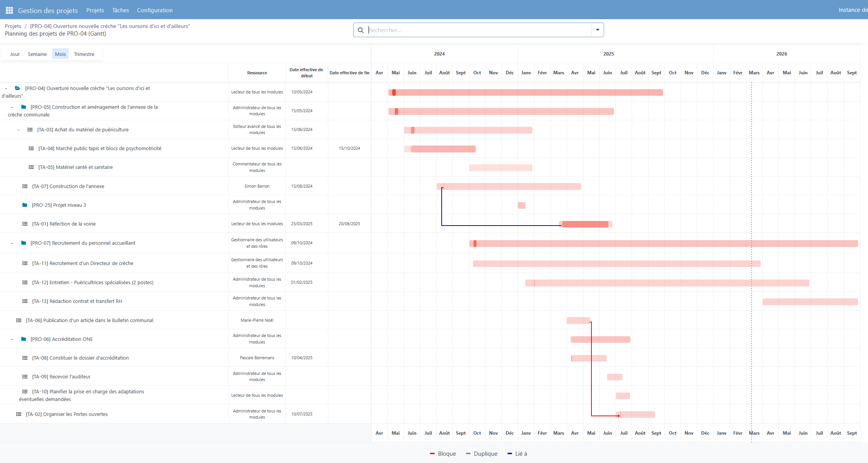Viewport: 868px width, 463px height.
Task: Collapse the PRO-05 Construction project row
Action: (12, 107)
